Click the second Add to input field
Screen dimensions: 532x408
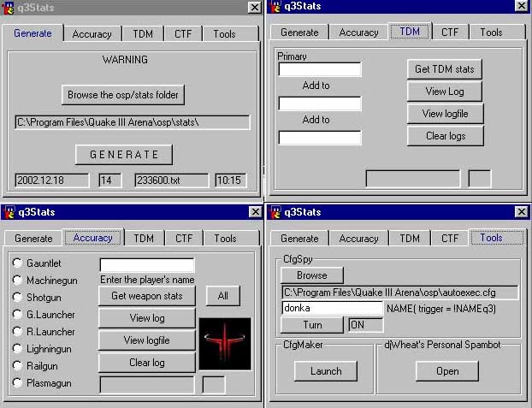[320, 138]
